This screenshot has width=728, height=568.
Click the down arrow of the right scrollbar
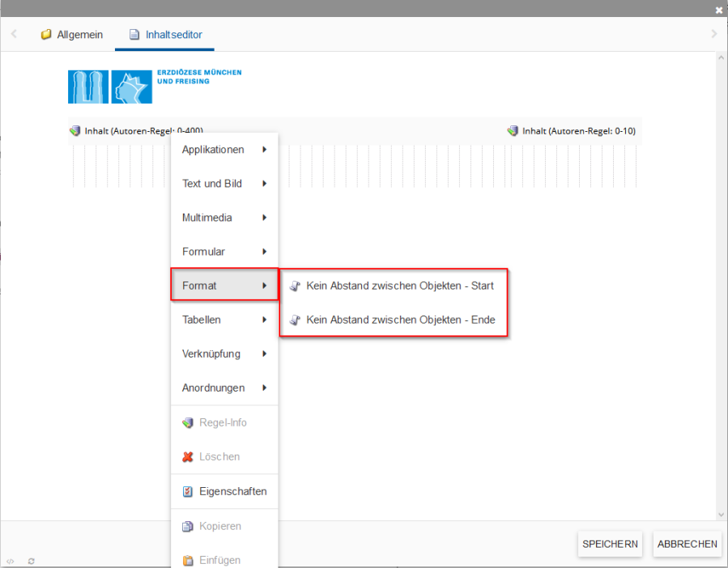coord(721,513)
